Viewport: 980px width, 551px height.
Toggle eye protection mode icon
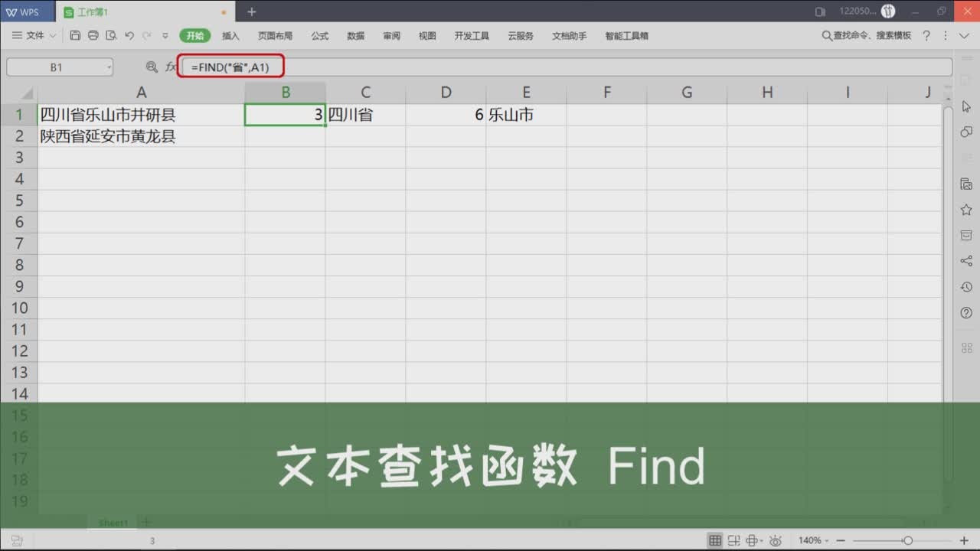776,540
